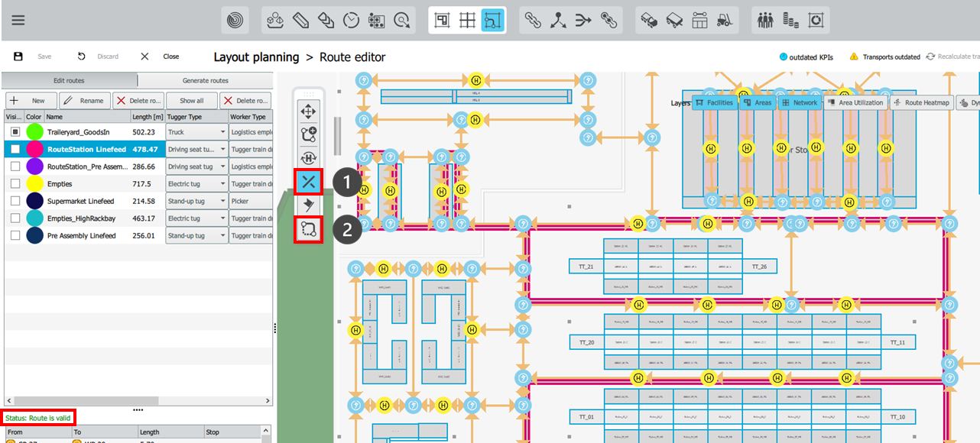980x443 pixels.
Task: Toggle visibility of Supermarket Linefeed route
Action: [15, 201]
